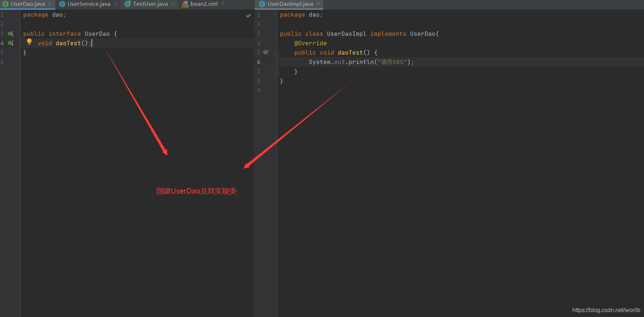
Task: Click the XML file icon on bean2.xml tab
Action: pos(185,4)
